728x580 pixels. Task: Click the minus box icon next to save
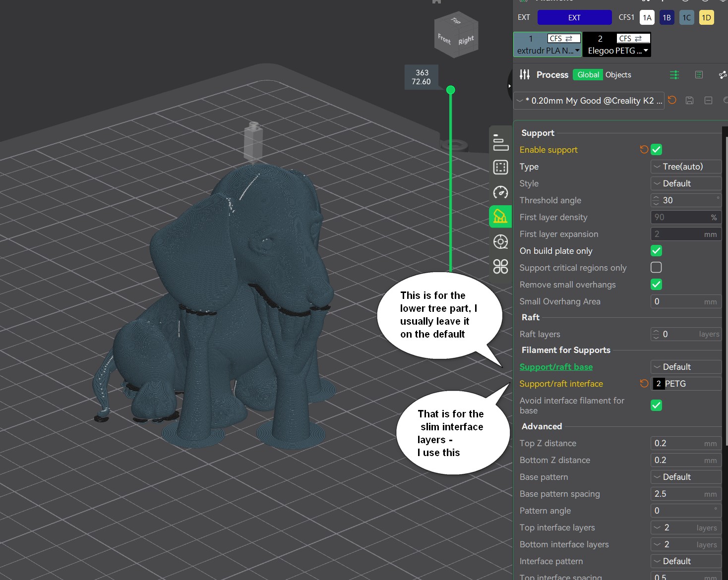point(708,100)
